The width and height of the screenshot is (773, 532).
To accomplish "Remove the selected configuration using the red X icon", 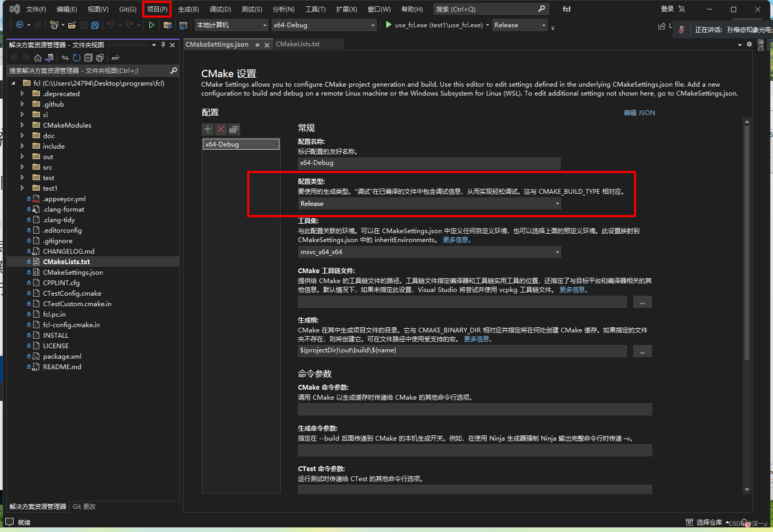I will [220, 129].
